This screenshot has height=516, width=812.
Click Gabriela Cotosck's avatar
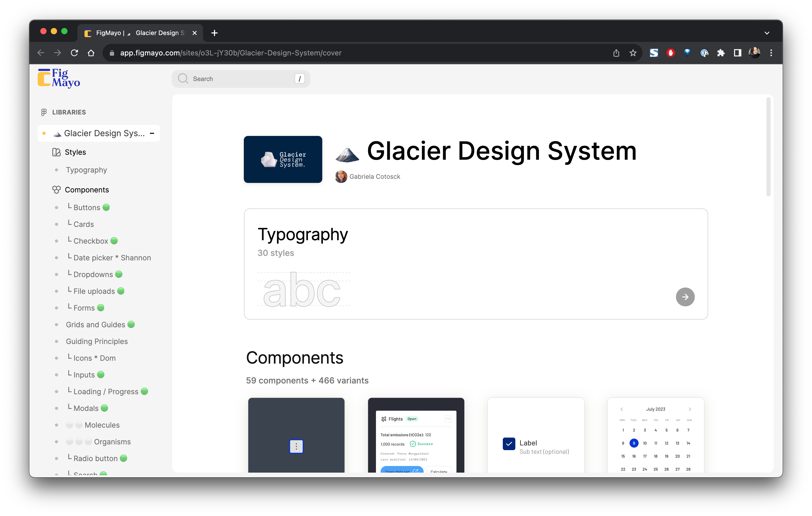pos(341,177)
